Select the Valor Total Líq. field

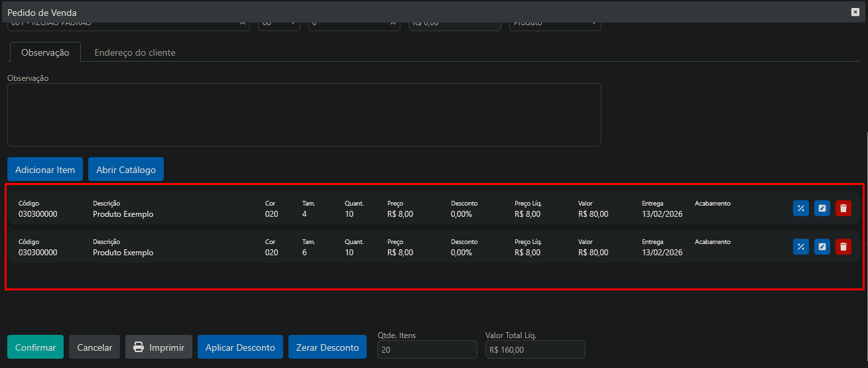[x=535, y=349]
